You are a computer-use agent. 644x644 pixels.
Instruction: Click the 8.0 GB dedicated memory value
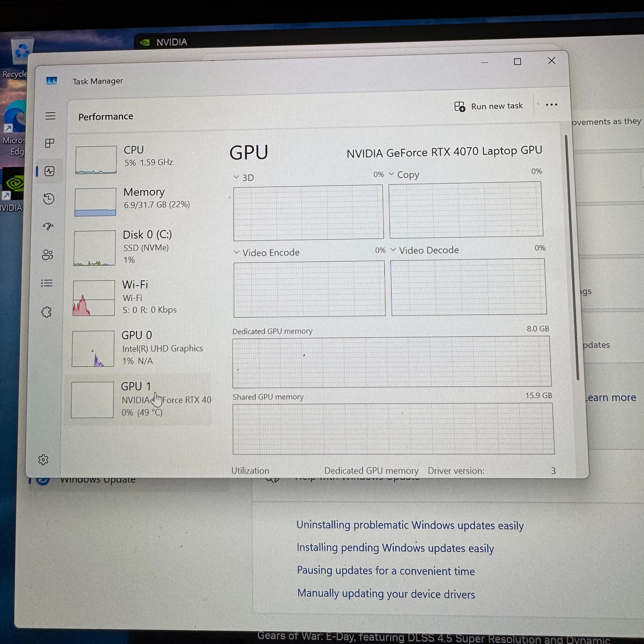tap(538, 329)
